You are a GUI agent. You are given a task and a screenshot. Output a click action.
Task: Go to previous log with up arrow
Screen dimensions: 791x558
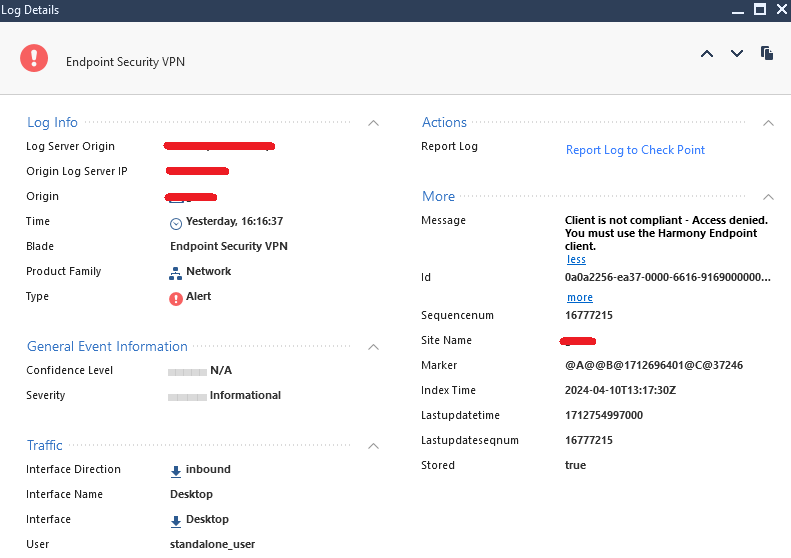[707, 54]
